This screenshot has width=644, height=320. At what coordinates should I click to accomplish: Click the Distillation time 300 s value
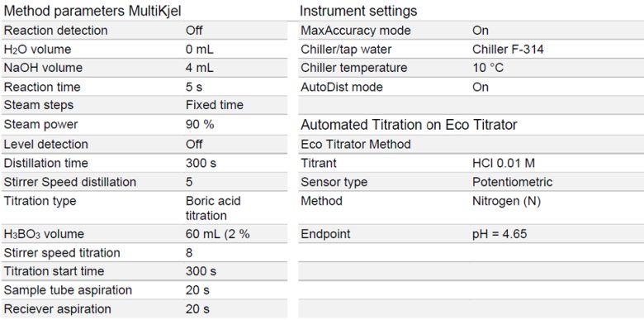pos(201,163)
